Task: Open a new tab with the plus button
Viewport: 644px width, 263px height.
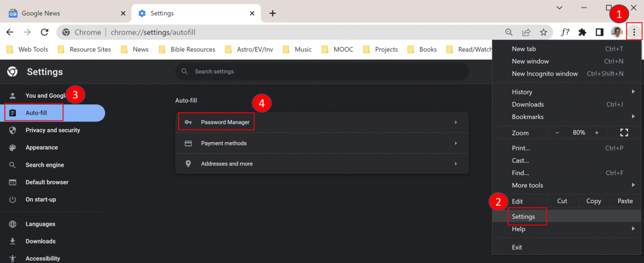Action: pos(272,13)
